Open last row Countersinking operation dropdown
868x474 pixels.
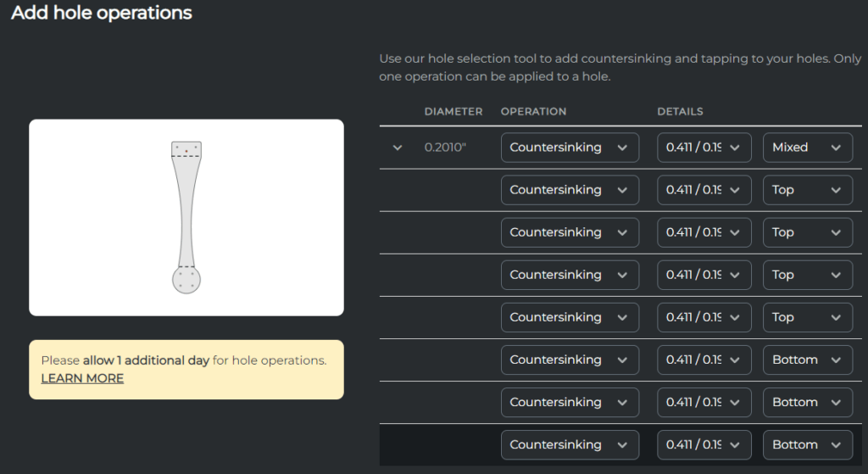click(569, 444)
